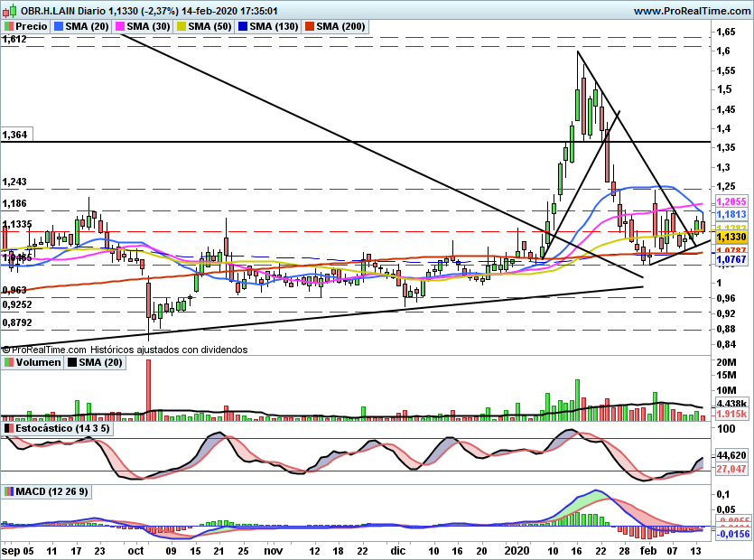
Task: Click the stochastic 44,620 value tag
Action: tap(731, 455)
